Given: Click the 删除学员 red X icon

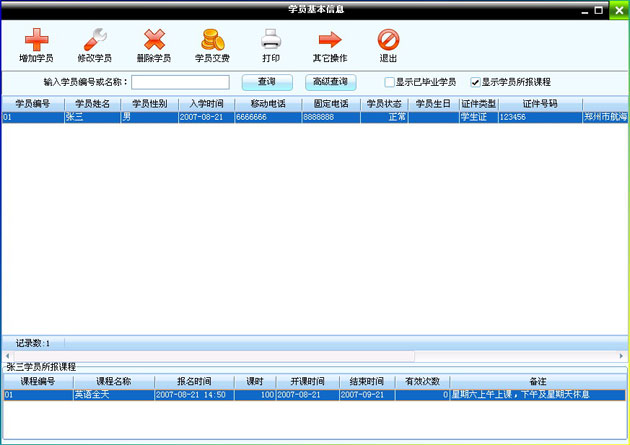Looking at the screenshot, I should point(153,40).
